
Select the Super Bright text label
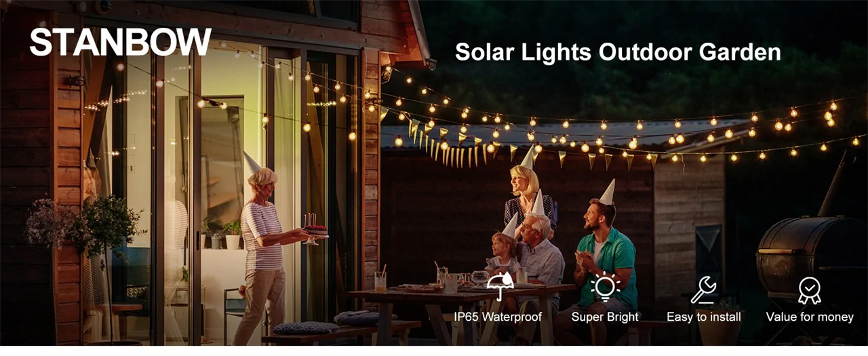click(605, 317)
